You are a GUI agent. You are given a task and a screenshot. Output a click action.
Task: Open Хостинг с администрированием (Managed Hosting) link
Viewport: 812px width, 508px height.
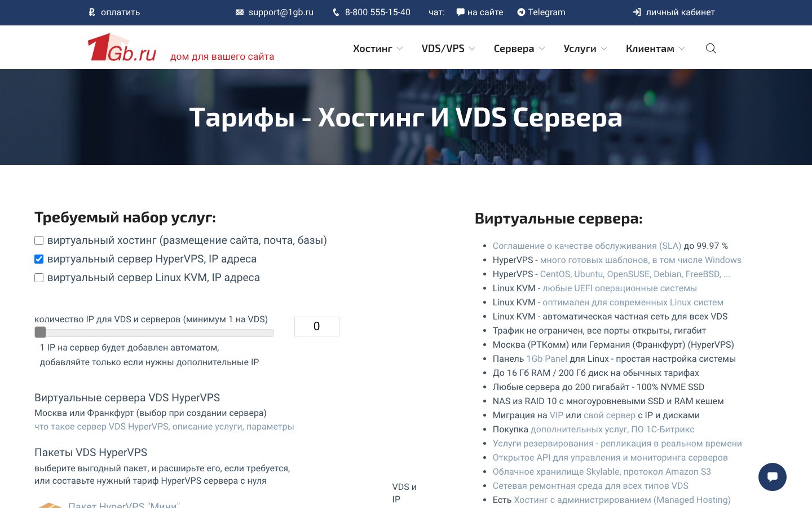click(x=622, y=500)
